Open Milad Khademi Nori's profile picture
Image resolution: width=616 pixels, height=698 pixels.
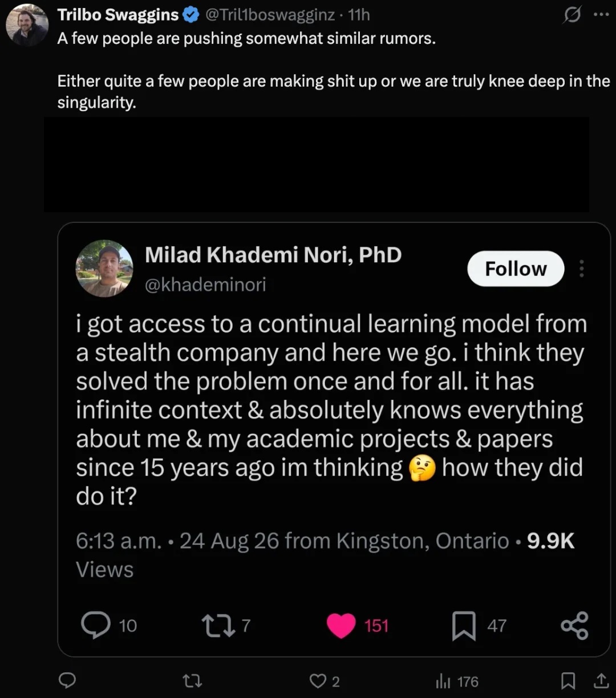104,268
